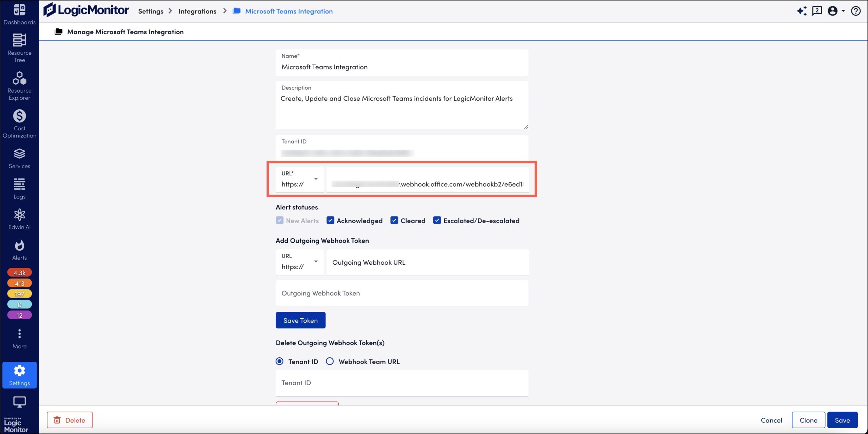
Task: Click the Description text area
Action: click(402, 105)
